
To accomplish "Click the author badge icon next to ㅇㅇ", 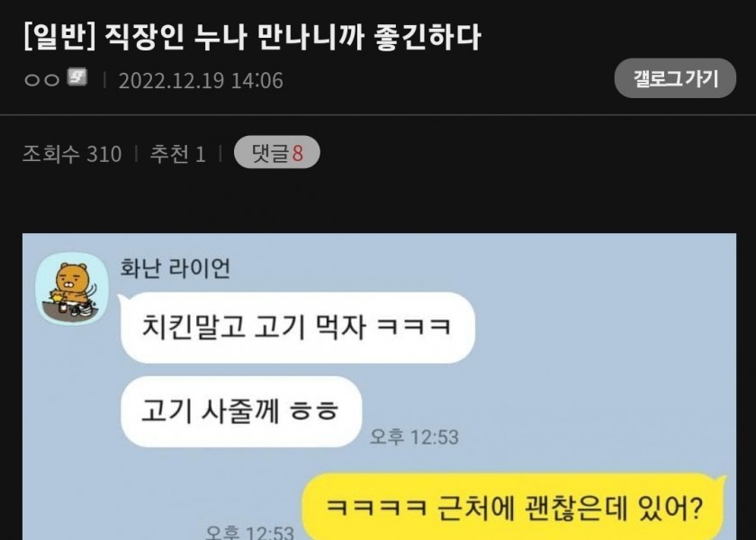I will [77, 77].
